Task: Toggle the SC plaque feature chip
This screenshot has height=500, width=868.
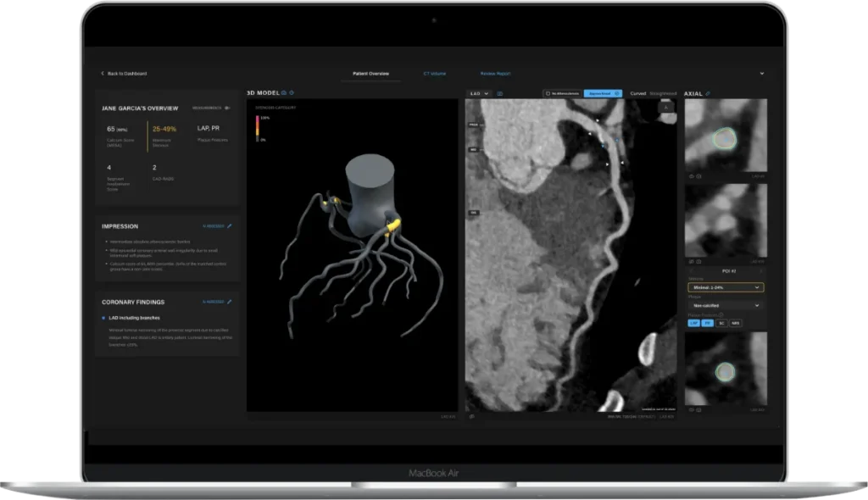Action: coord(721,323)
